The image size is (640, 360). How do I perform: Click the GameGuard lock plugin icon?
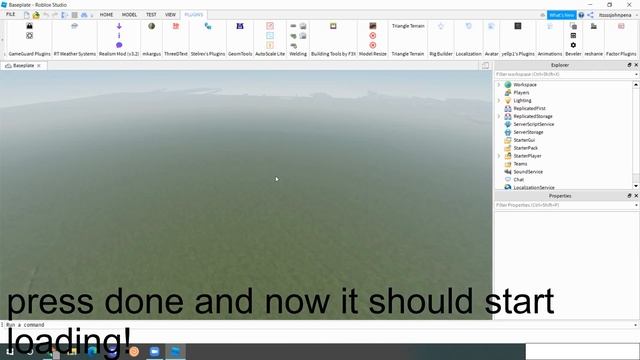(29, 26)
